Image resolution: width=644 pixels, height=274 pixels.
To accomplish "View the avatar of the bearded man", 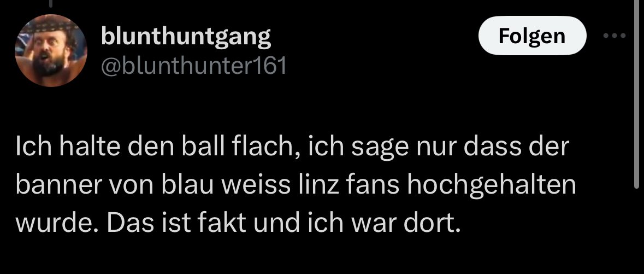I will pos(51,50).
